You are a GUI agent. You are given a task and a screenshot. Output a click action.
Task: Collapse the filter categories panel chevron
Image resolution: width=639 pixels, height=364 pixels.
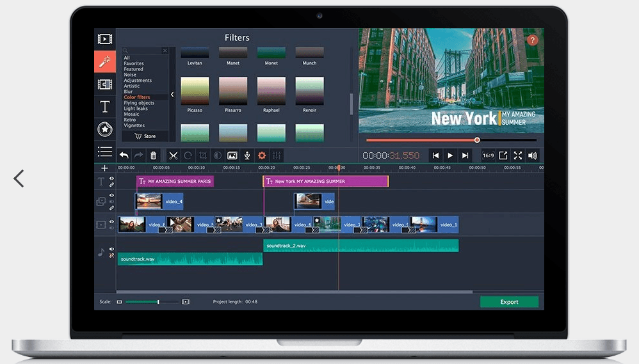172,95
